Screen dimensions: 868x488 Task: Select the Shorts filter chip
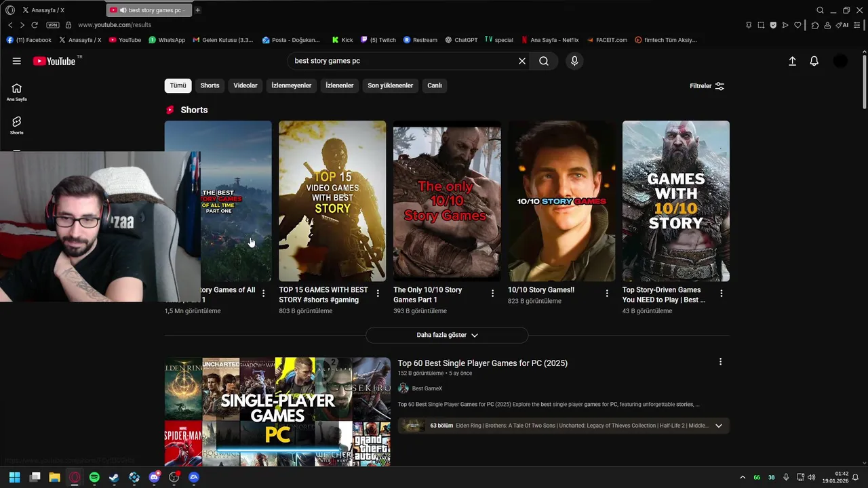click(210, 85)
